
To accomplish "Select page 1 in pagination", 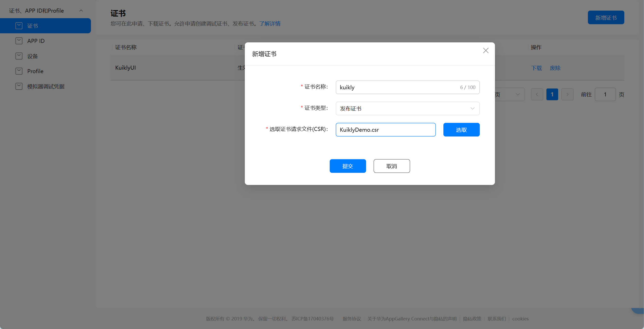I will [552, 94].
